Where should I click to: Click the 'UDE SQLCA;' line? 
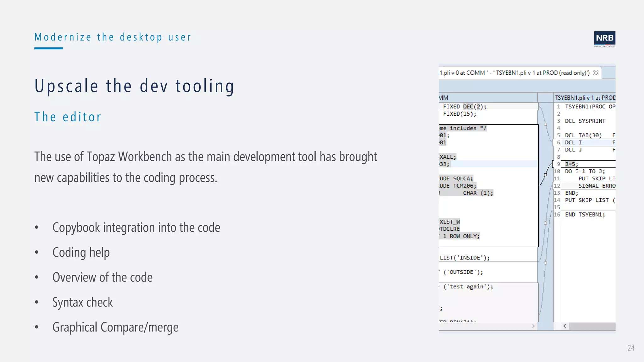click(x=456, y=178)
